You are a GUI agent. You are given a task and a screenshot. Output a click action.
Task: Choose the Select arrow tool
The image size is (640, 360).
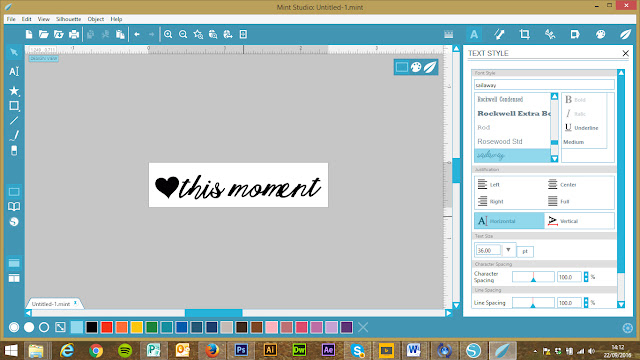coord(14,52)
